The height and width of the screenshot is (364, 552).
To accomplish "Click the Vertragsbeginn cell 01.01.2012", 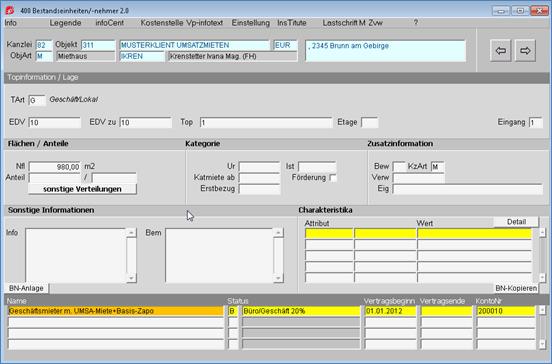I will (x=390, y=311).
